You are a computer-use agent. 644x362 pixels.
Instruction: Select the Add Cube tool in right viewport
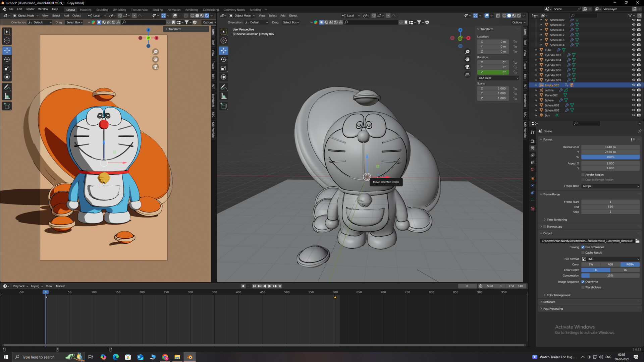pyautogui.click(x=224, y=106)
